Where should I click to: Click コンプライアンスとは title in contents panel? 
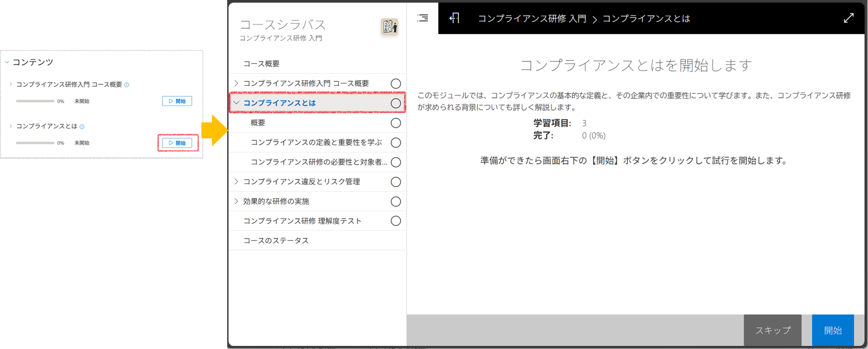[47, 126]
